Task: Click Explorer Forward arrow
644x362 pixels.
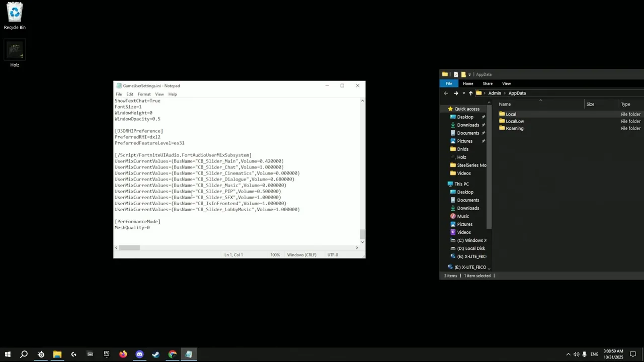Action: tap(456, 93)
